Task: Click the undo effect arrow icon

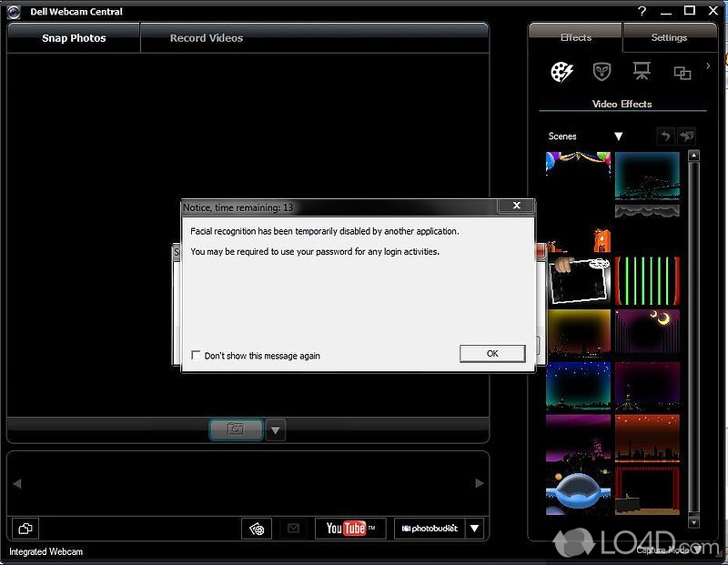Action: click(666, 136)
